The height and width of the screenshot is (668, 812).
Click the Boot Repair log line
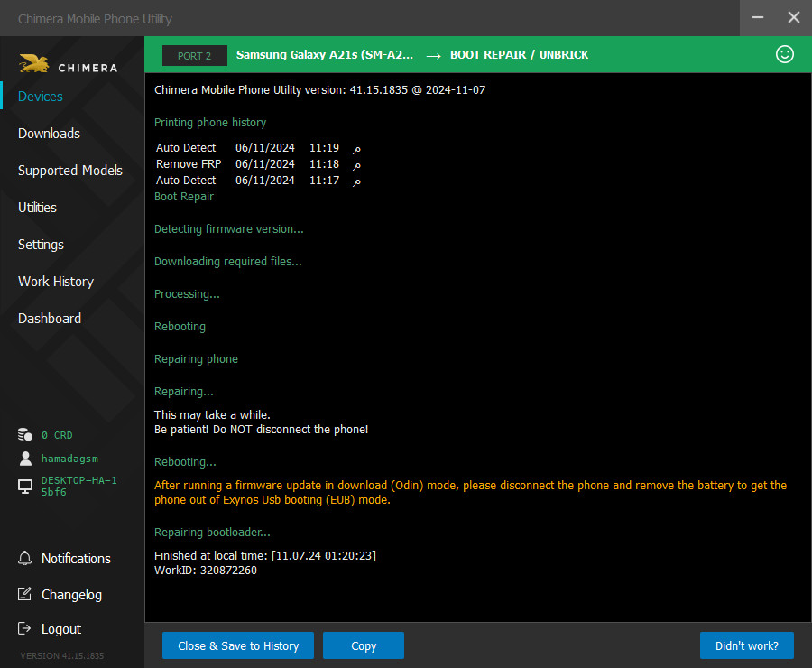tap(184, 197)
